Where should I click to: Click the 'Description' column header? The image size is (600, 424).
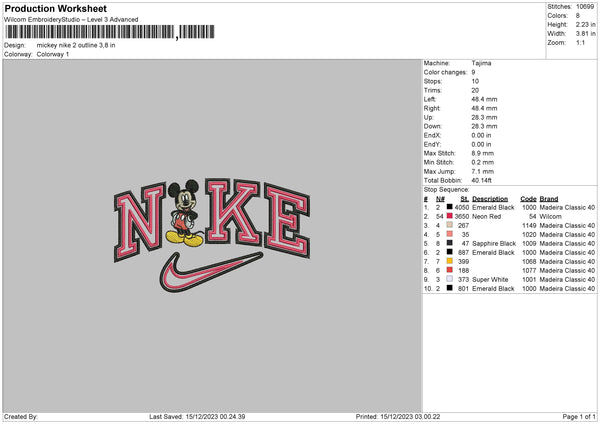point(490,199)
